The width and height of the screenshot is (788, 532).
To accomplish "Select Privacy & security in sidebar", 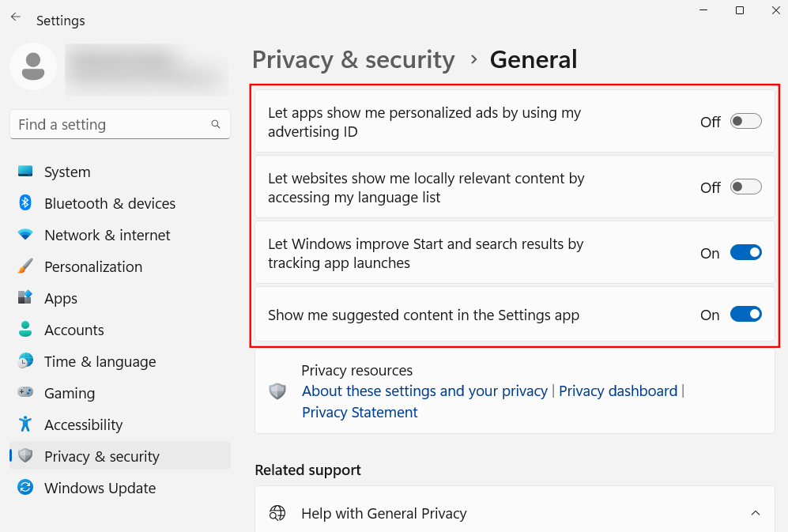I will (x=101, y=456).
